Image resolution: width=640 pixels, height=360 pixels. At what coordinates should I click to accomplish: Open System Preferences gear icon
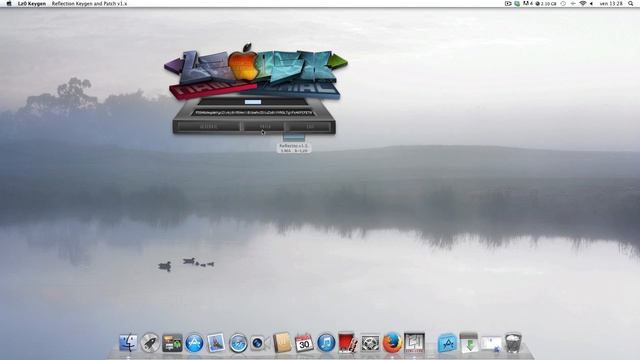click(x=370, y=343)
